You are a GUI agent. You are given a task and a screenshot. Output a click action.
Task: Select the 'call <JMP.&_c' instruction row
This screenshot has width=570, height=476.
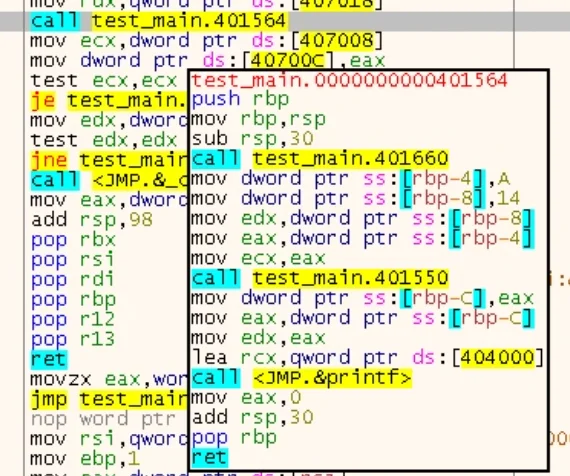point(109,180)
